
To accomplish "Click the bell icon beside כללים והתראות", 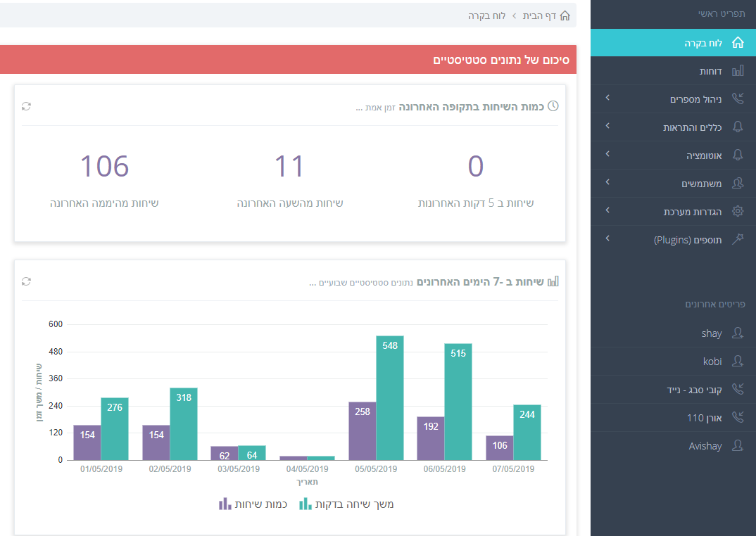I will 738,127.
